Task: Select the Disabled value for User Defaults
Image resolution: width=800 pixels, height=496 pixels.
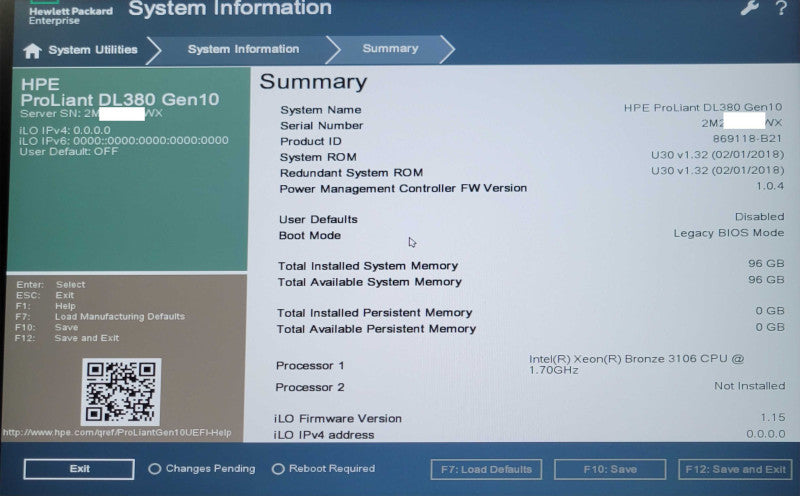Action: (759, 217)
